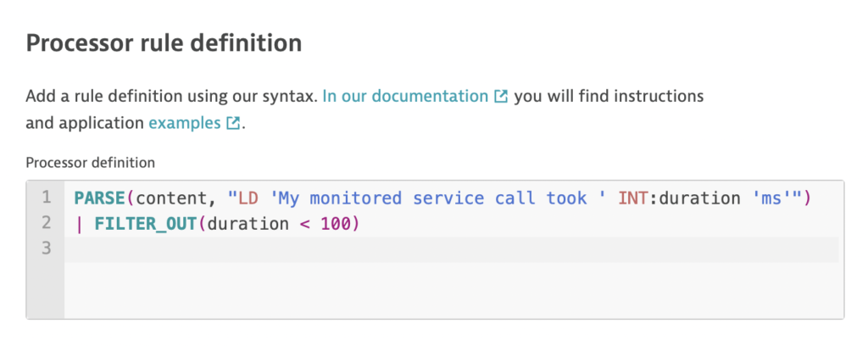Image resolution: width=868 pixels, height=346 pixels.
Task: Click the INT token in the pattern string
Action: [634, 198]
